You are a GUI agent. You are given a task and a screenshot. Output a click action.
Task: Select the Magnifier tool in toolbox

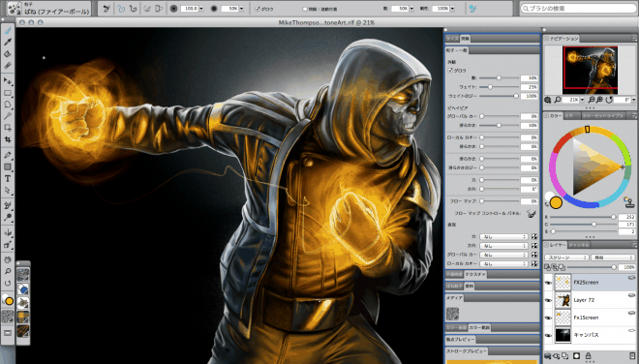point(8,271)
